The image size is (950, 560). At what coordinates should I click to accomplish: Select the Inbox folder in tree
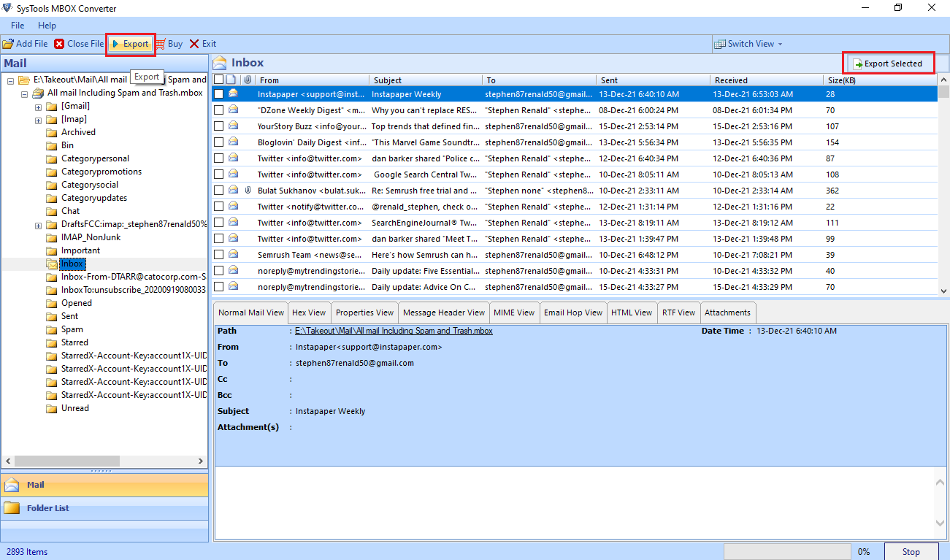[72, 264]
